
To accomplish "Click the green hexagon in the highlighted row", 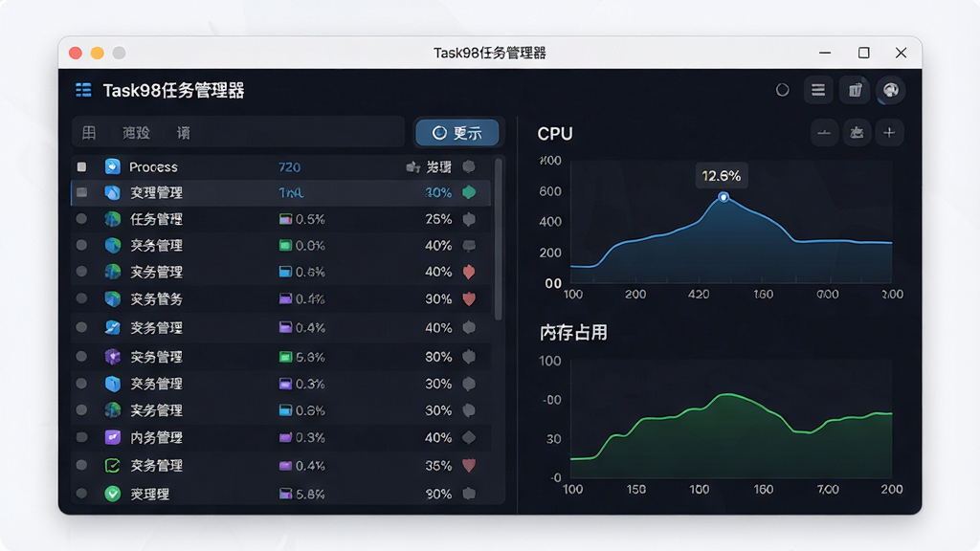I will 469,192.
